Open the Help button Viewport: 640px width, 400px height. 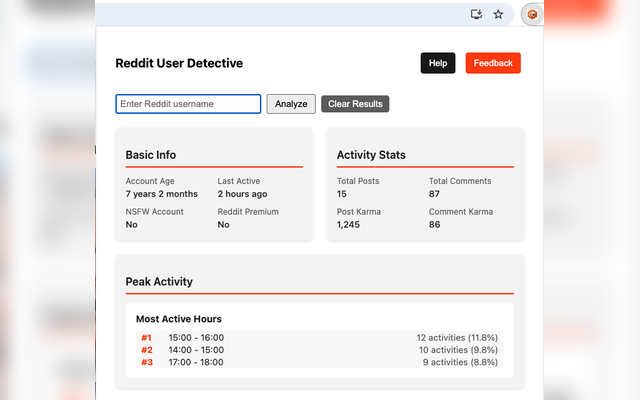click(x=438, y=63)
